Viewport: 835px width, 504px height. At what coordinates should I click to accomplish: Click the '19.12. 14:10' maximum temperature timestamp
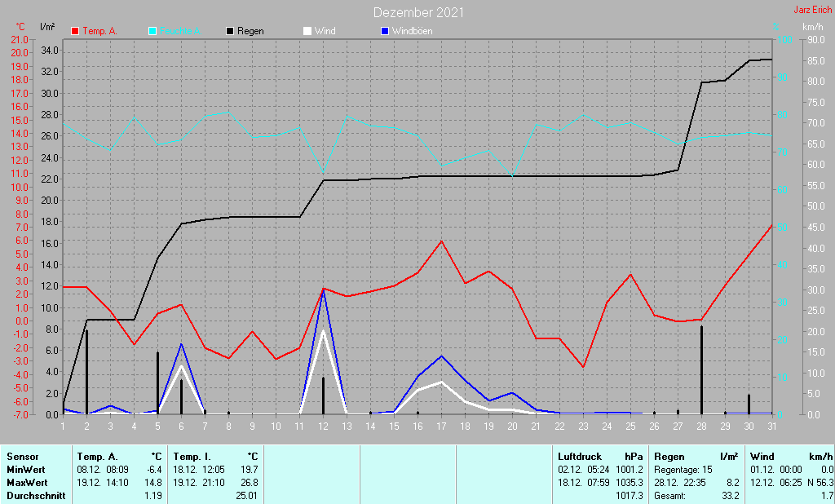pyautogui.click(x=103, y=483)
